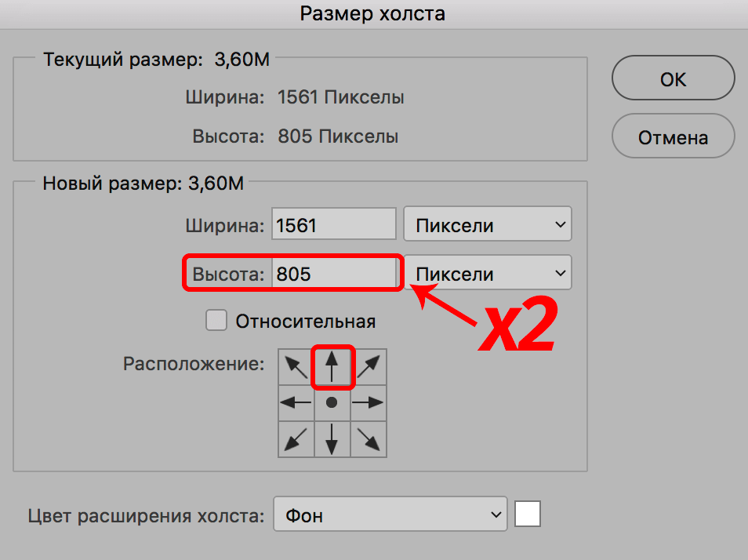This screenshot has height=560, width=748.
Task: Select the center anchor dot
Action: click(332, 402)
